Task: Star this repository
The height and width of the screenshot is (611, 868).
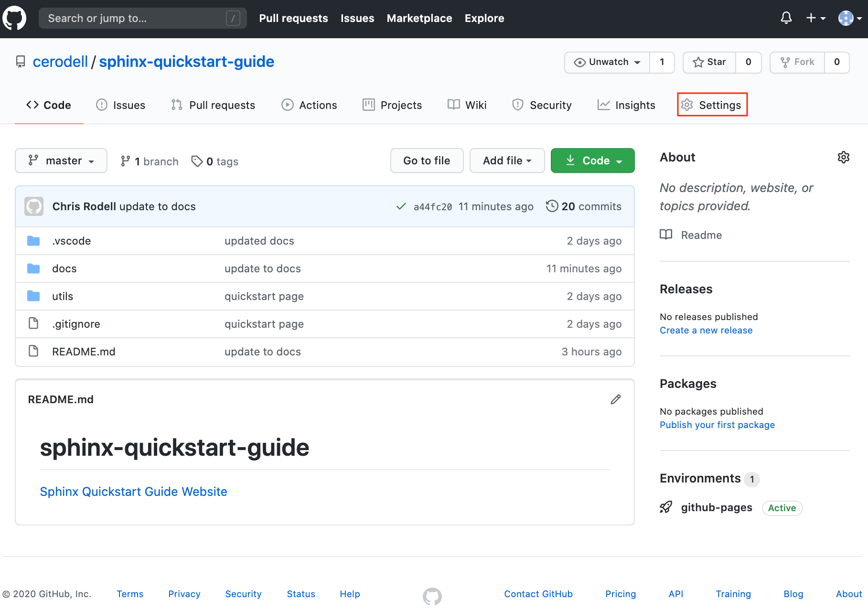Action: (x=709, y=62)
